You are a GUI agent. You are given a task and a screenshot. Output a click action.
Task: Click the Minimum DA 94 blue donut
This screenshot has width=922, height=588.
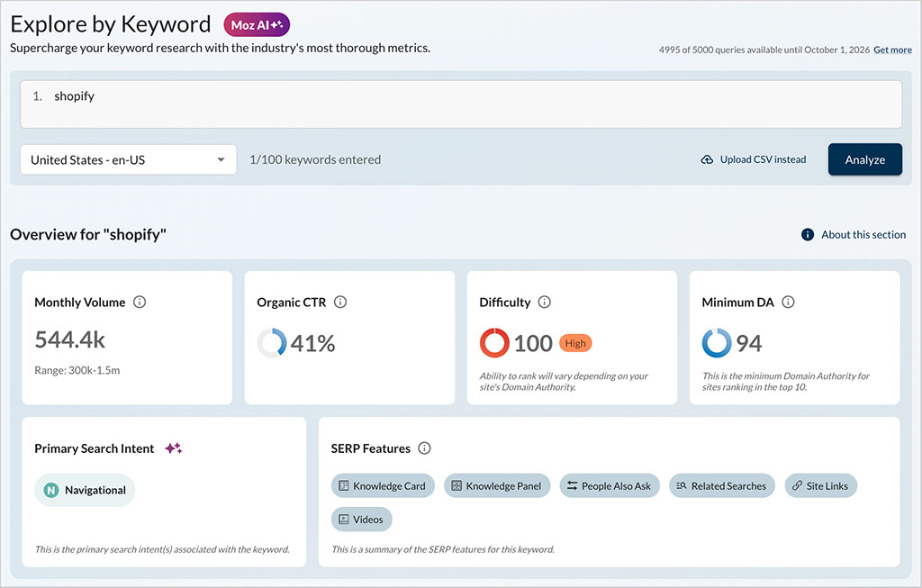(717, 343)
